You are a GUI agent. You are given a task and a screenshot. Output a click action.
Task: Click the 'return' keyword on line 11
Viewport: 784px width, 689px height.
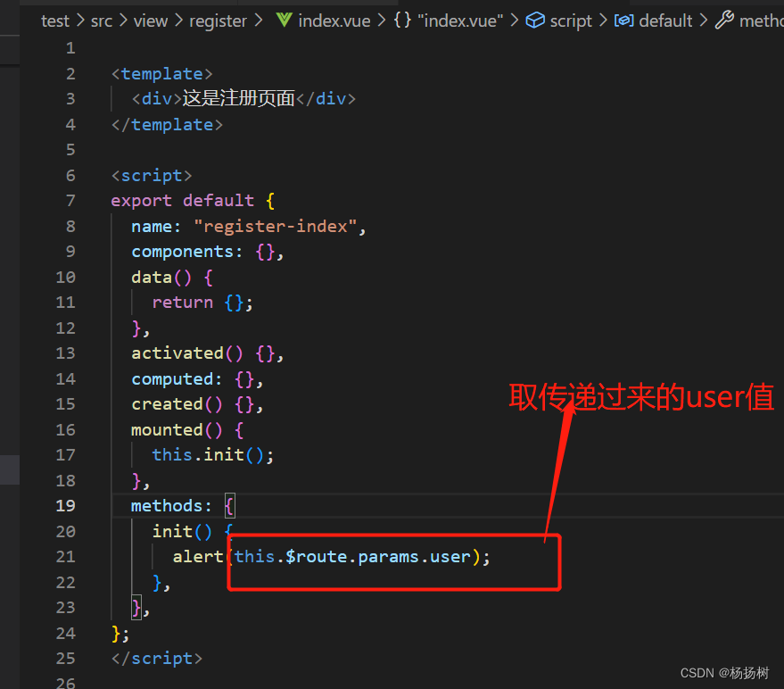pos(183,303)
